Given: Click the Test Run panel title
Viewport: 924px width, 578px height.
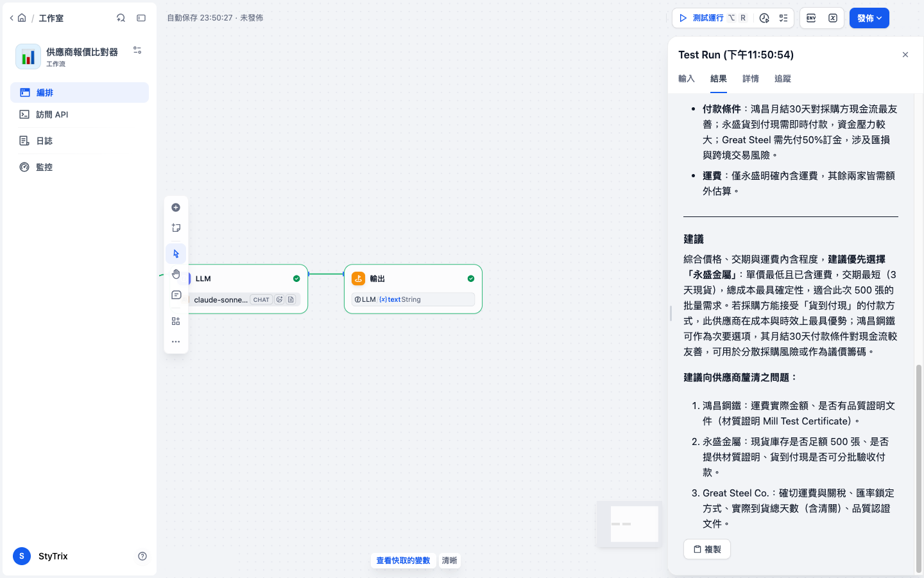Looking at the screenshot, I should point(736,55).
